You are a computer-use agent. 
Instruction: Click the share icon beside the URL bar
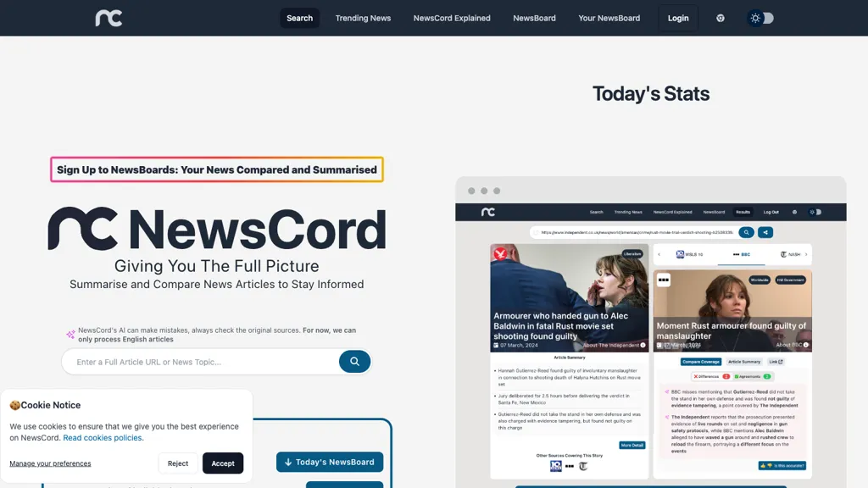765,231
